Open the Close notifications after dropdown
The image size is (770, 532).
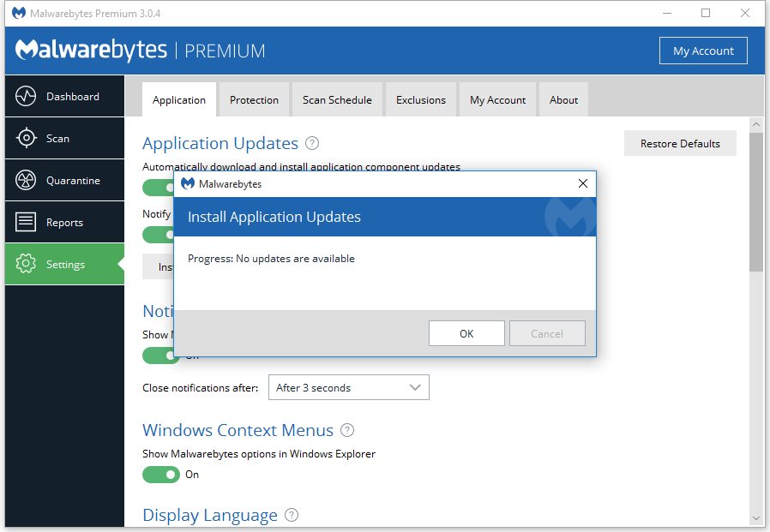click(349, 388)
